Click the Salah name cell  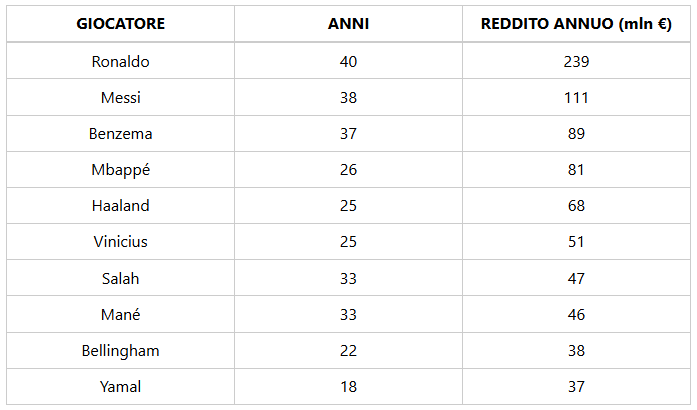coord(121,278)
